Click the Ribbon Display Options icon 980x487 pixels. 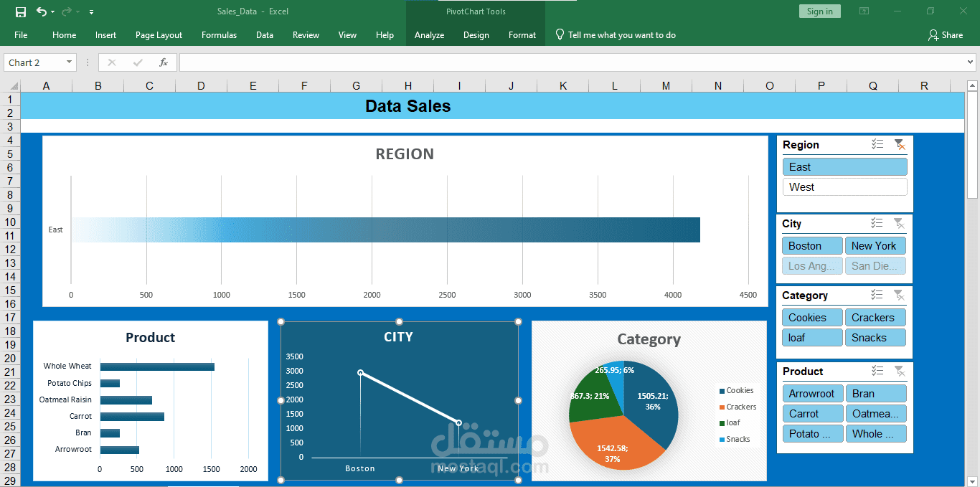[864, 11]
